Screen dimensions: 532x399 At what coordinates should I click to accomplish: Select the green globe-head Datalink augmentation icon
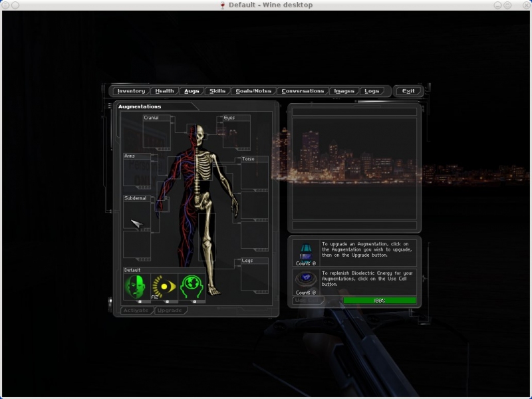pyautogui.click(x=192, y=287)
